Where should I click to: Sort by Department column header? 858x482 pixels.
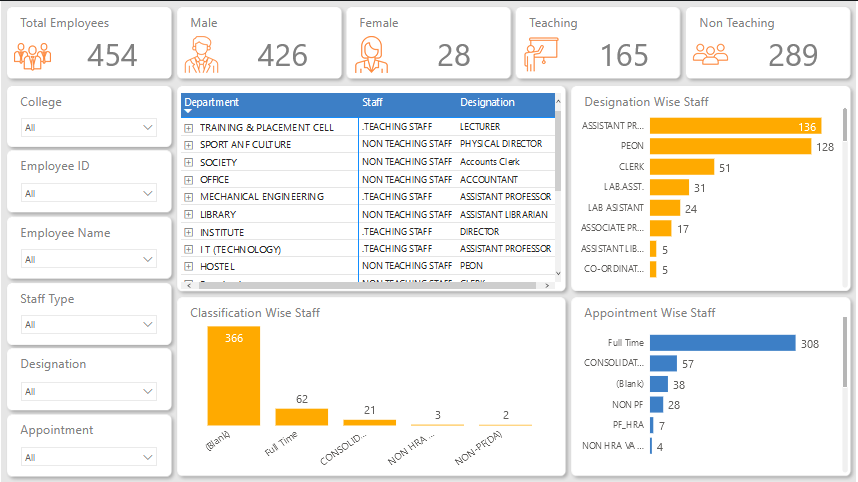click(x=212, y=102)
